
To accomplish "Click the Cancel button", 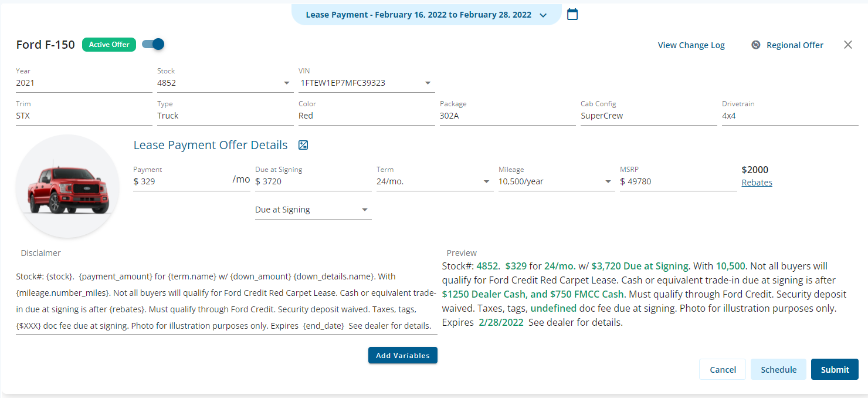I will pos(723,370).
